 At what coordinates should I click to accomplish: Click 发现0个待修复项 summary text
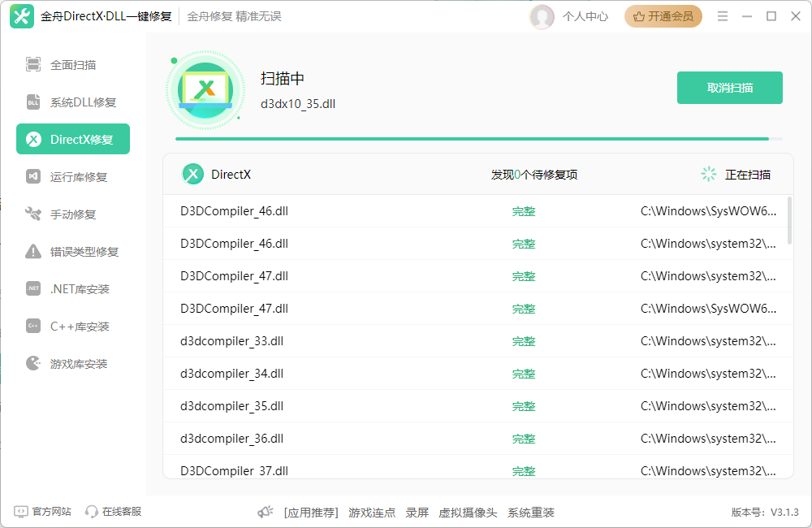(x=534, y=175)
